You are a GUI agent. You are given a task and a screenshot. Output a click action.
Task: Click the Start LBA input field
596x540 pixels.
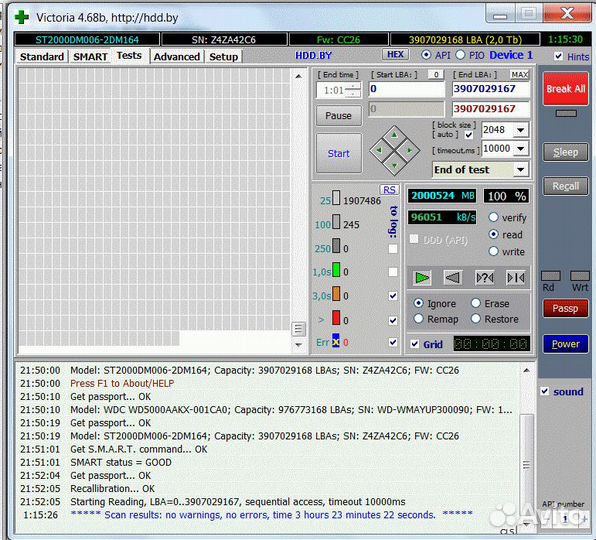[x=406, y=89]
